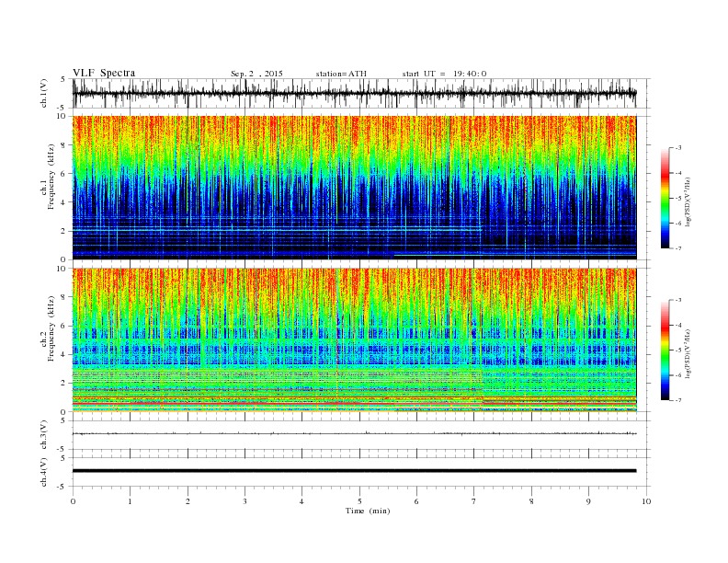Click the time axis tick label "6"
Image resolution: width=728 pixels, height=563 pixels.
(416, 501)
